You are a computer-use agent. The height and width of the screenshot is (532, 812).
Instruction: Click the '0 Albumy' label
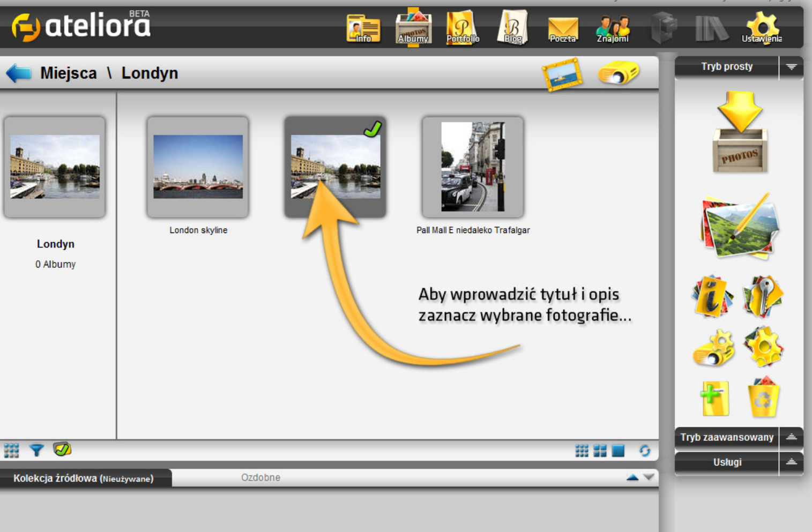56,265
